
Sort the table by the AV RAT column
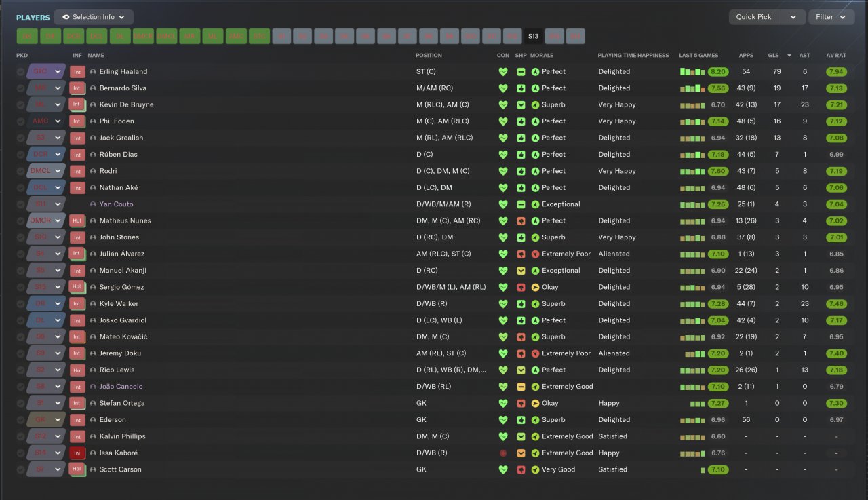point(836,55)
